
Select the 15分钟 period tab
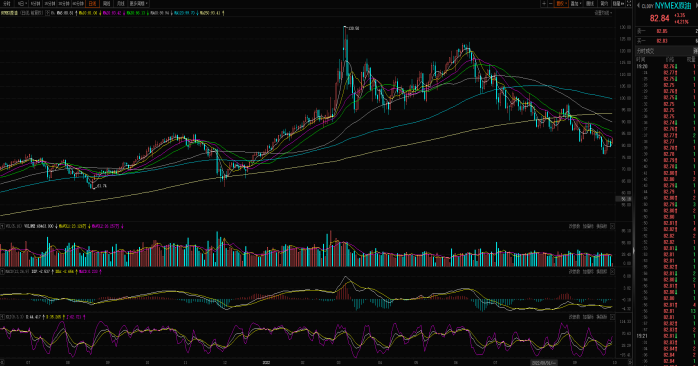click(x=49, y=4)
